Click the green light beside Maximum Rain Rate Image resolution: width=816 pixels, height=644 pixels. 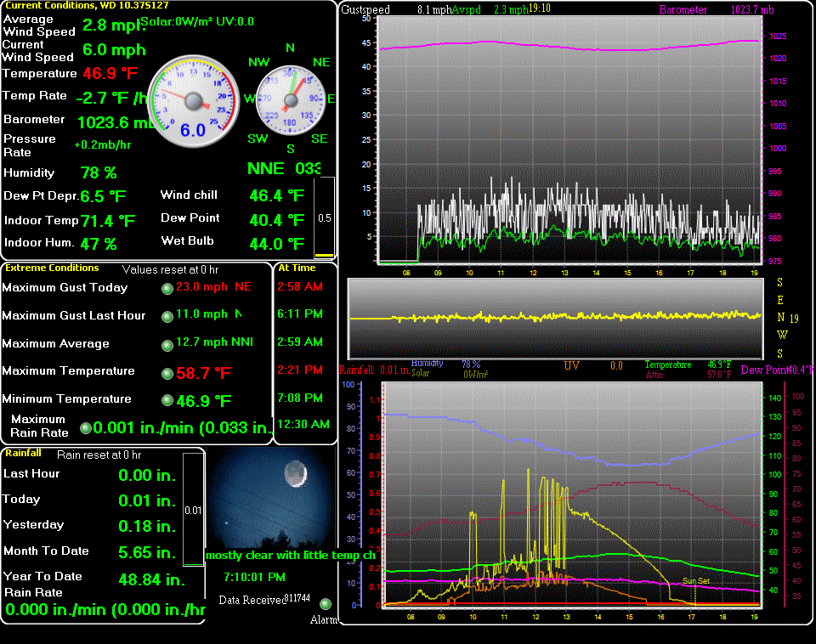[x=85, y=428]
